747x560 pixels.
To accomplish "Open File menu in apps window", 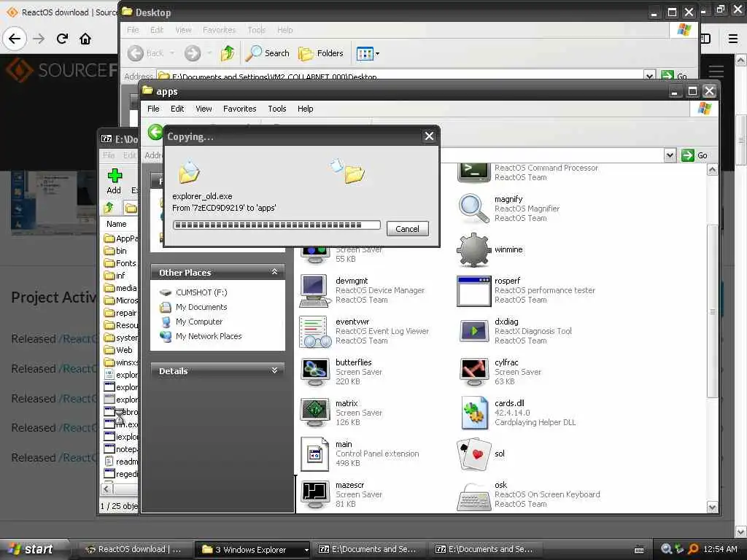I will [x=153, y=109].
